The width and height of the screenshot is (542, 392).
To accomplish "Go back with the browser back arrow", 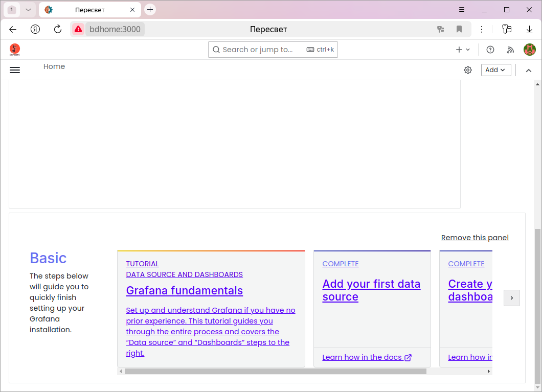I will pos(13,29).
